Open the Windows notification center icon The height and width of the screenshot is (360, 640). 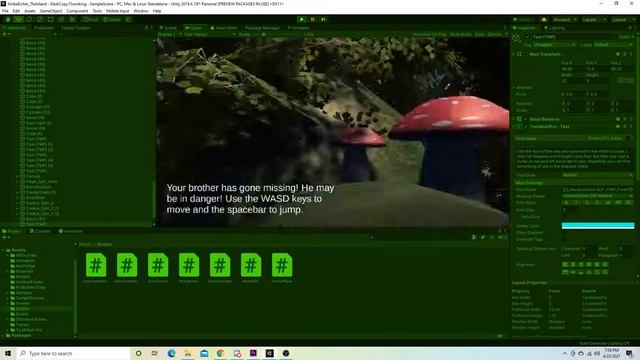[x=629, y=353]
